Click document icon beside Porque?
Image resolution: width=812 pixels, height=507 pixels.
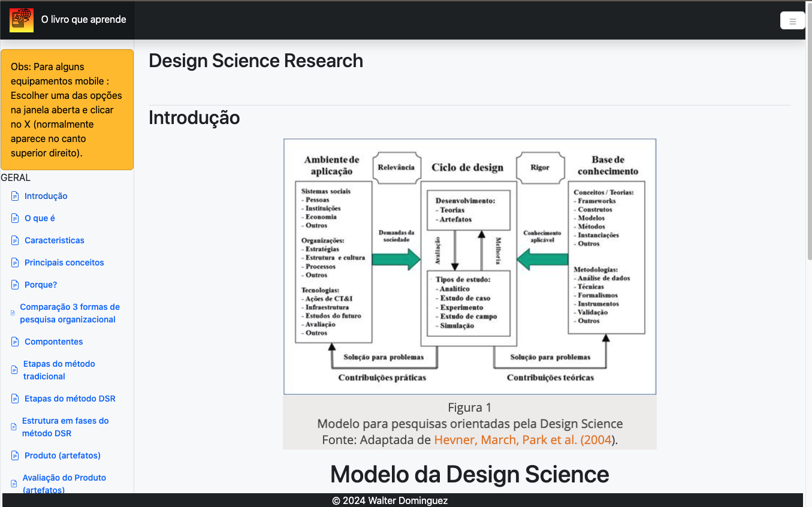(x=15, y=285)
